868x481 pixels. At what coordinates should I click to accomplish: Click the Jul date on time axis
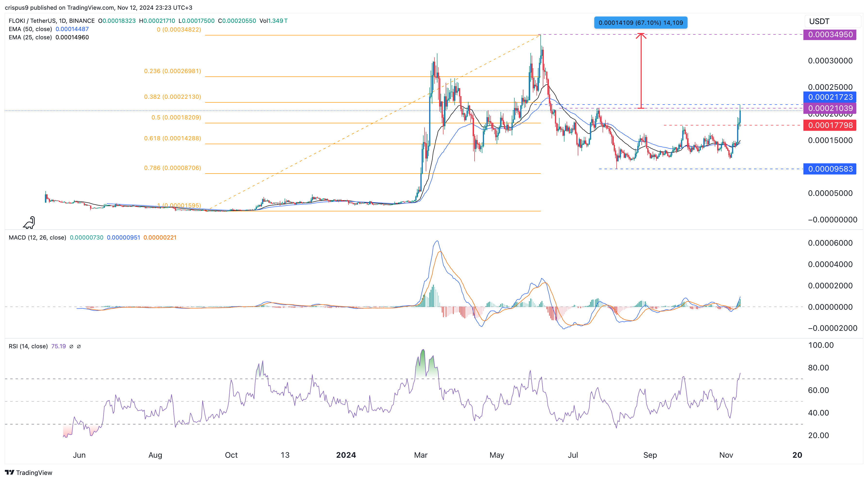[573, 455]
